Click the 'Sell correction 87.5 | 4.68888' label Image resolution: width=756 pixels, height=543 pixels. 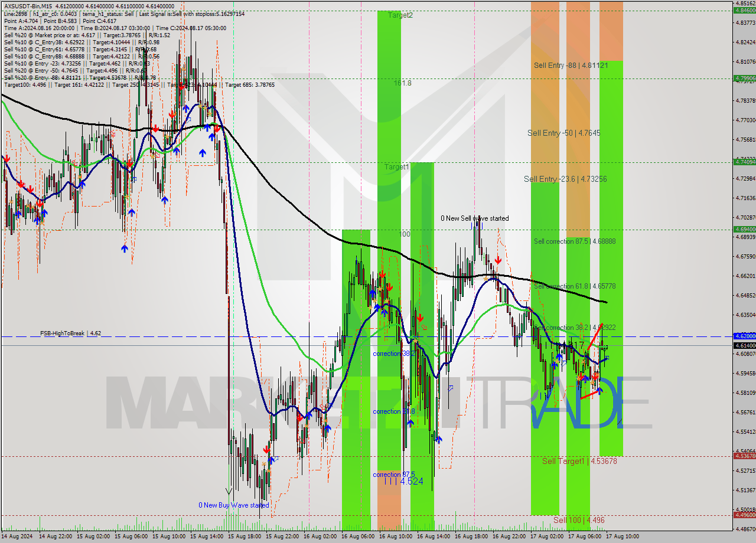pos(575,241)
